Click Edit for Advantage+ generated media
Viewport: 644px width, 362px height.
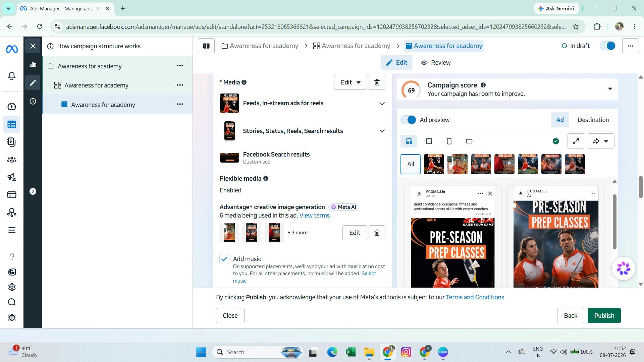[x=355, y=233]
